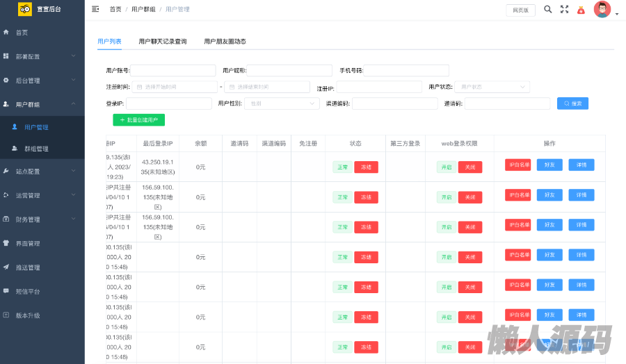Click the 最后登录IP column header
Image resolution: width=626 pixels, height=364 pixels.
158,144
